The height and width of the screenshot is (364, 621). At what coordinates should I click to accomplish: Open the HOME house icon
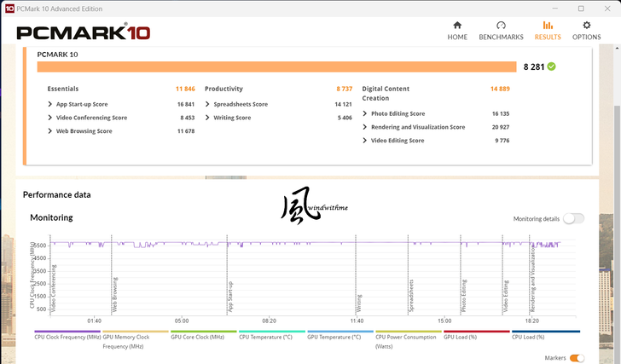(457, 26)
